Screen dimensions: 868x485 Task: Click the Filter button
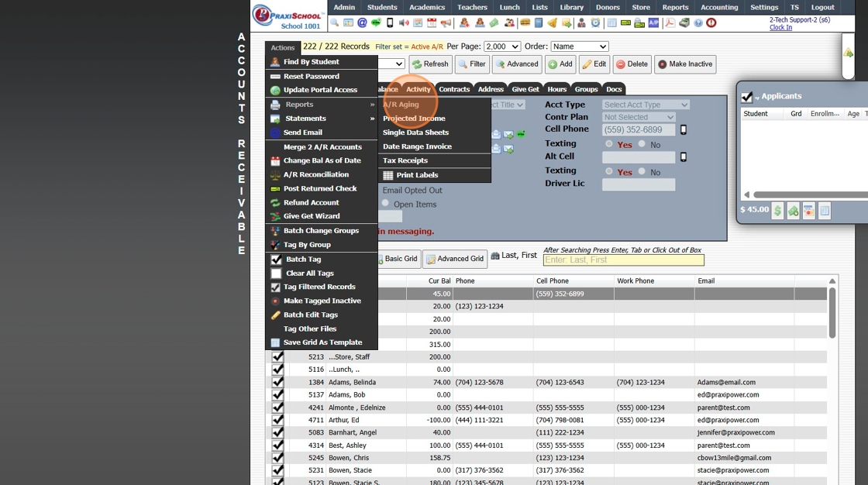click(x=472, y=64)
